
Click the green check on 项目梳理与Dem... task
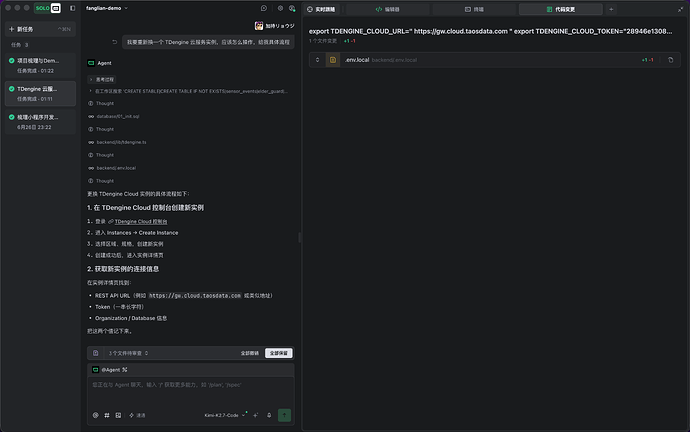tap(11, 61)
